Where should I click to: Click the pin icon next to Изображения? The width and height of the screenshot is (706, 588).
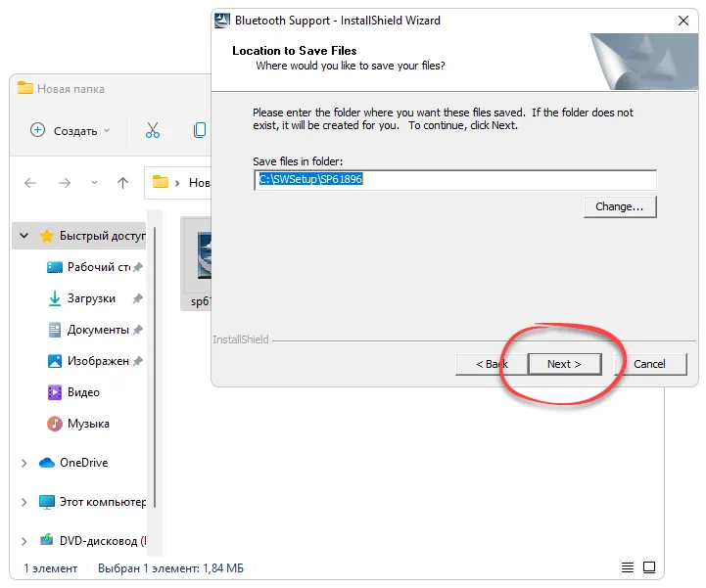[x=138, y=361]
